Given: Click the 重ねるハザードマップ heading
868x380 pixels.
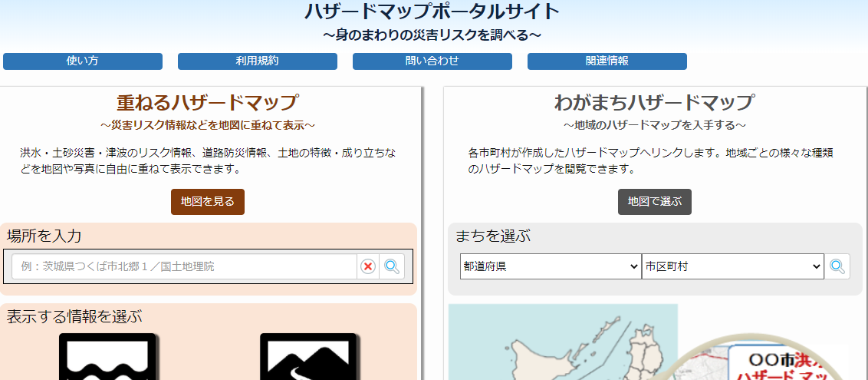Looking at the screenshot, I should click(x=207, y=103).
